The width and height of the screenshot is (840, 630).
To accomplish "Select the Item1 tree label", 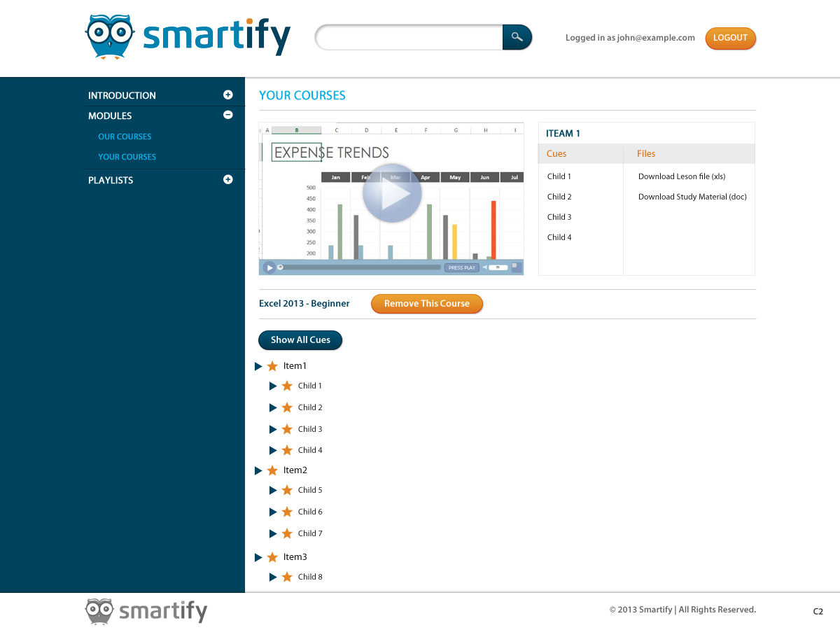I will tap(295, 366).
